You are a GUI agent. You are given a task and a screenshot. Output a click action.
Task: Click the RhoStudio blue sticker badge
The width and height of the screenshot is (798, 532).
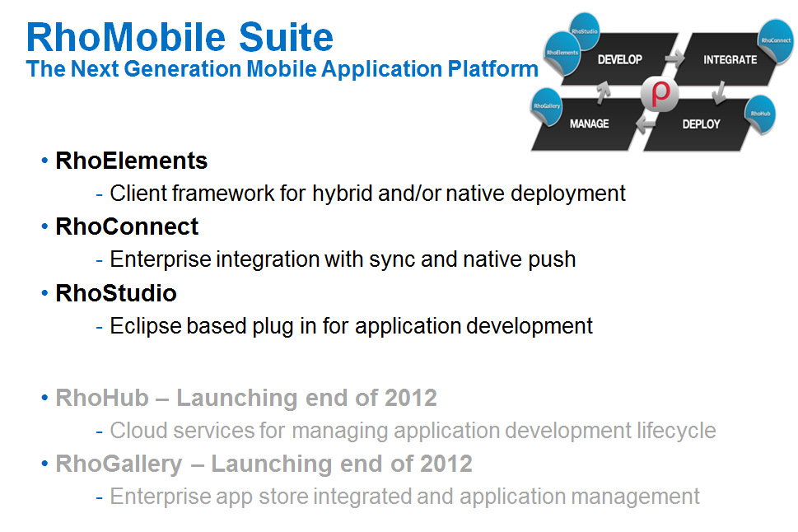(x=584, y=30)
